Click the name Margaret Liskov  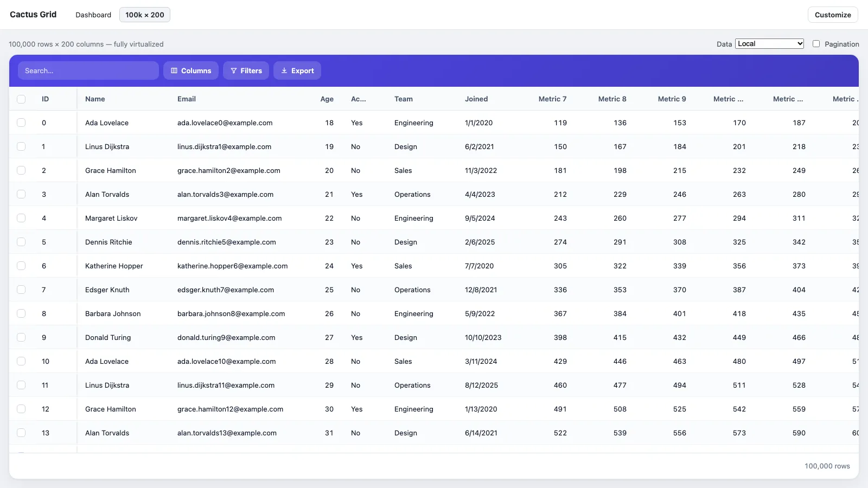click(x=111, y=219)
